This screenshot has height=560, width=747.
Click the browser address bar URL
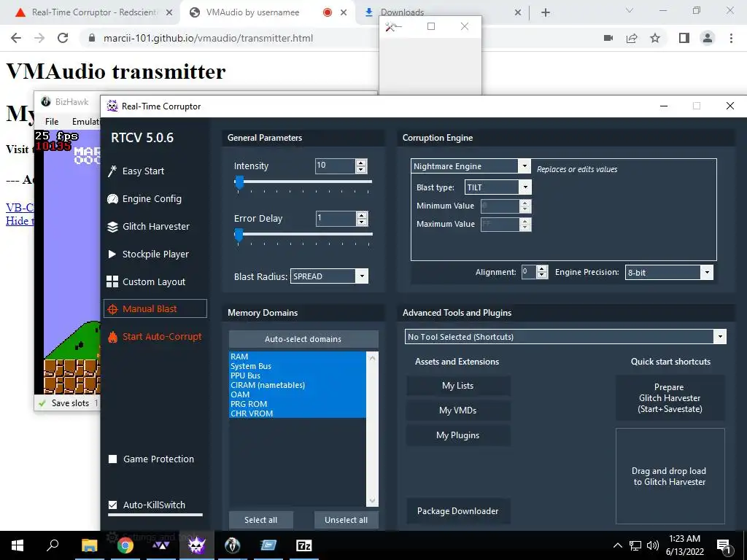click(x=208, y=38)
